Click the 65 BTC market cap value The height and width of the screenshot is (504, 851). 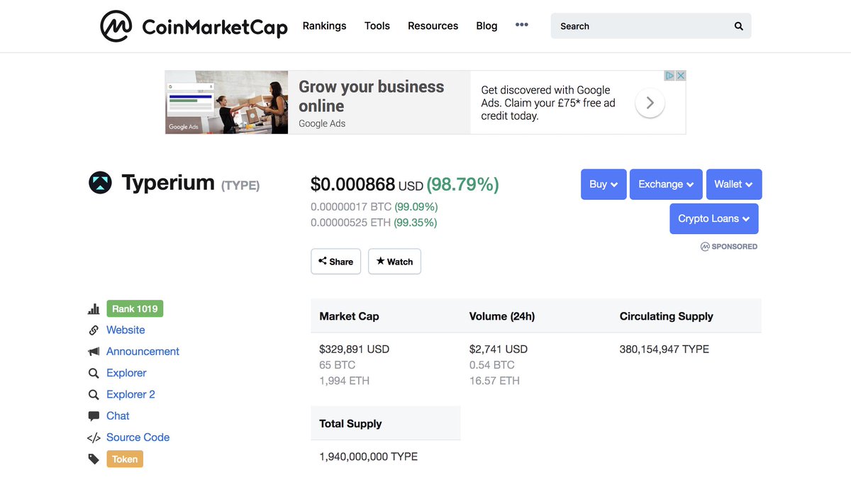pyautogui.click(x=338, y=365)
